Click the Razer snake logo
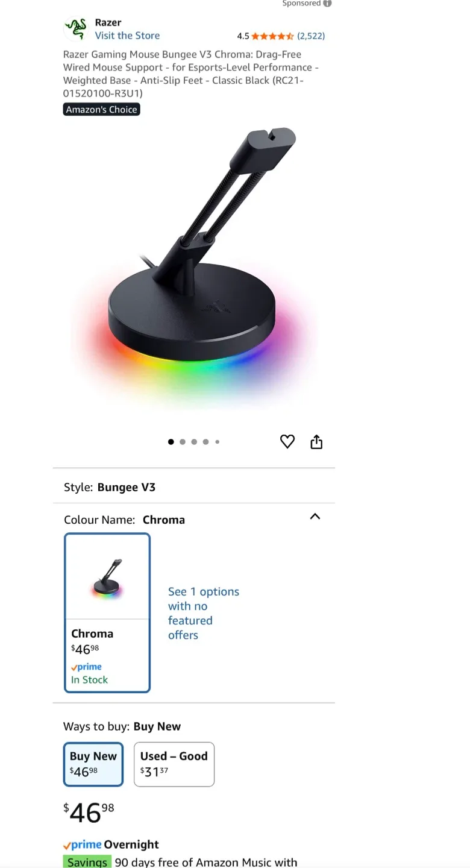 (x=76, y=29)
